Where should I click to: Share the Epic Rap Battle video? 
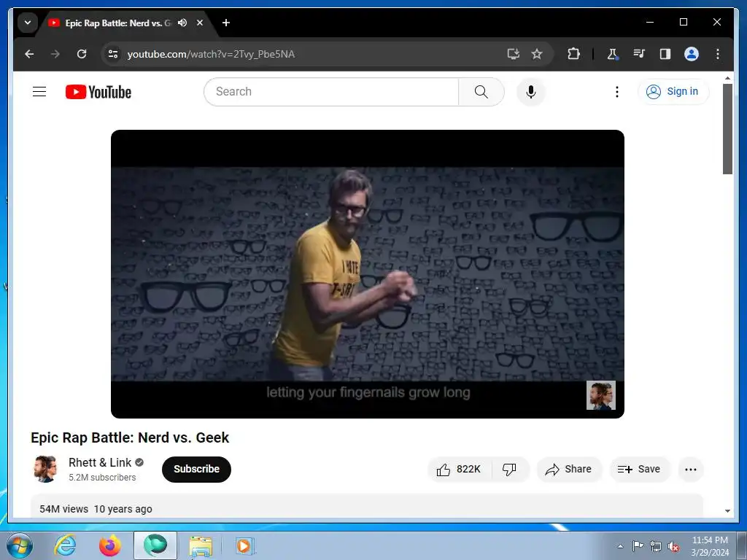click(x=569, y=469)
